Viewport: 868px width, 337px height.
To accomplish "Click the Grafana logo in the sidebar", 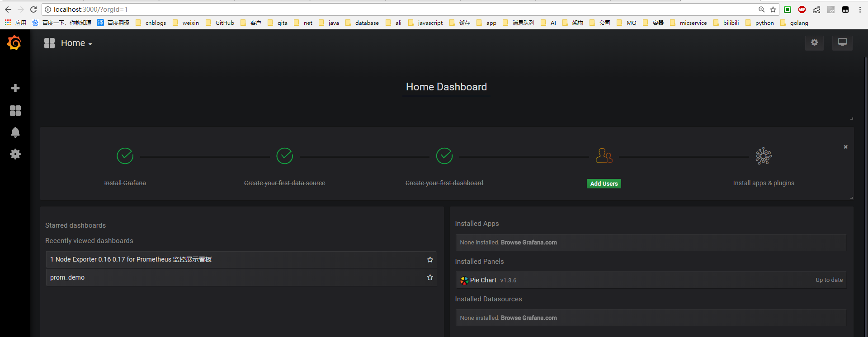I will (14, 43).
